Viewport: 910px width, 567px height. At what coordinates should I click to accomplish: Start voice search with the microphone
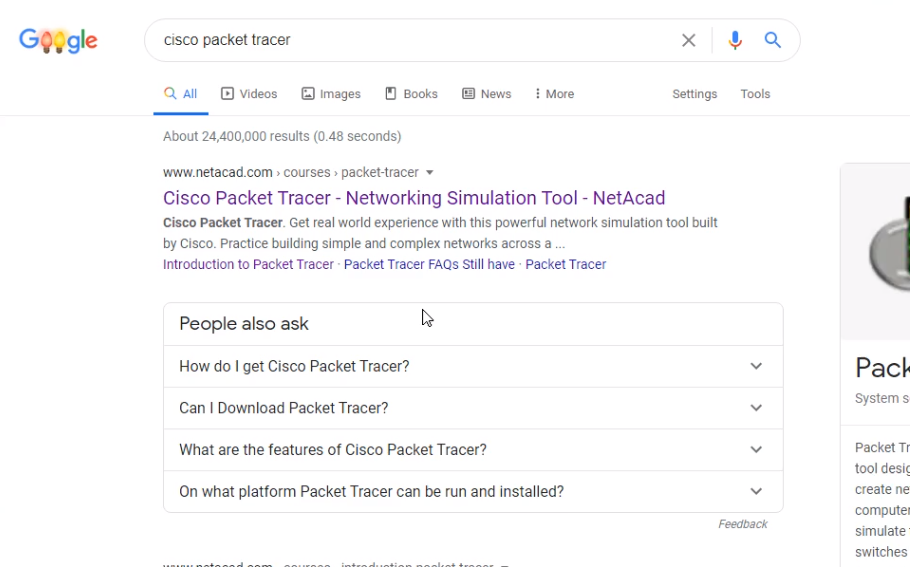pos(735,41)
